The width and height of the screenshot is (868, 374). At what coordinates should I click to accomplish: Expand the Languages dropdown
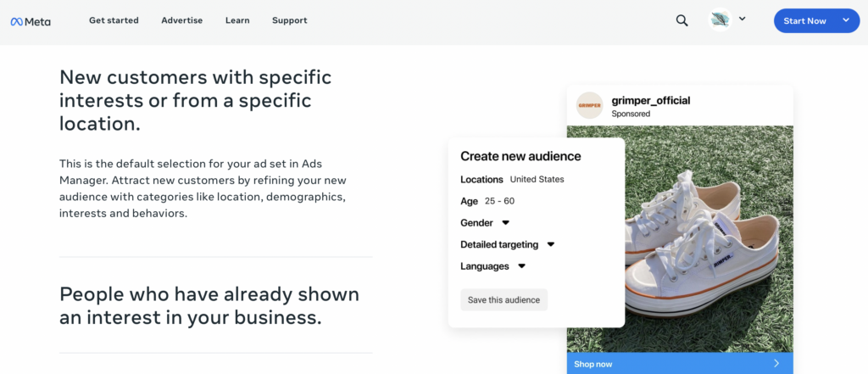pyautogui.click(x=522, y=266)
